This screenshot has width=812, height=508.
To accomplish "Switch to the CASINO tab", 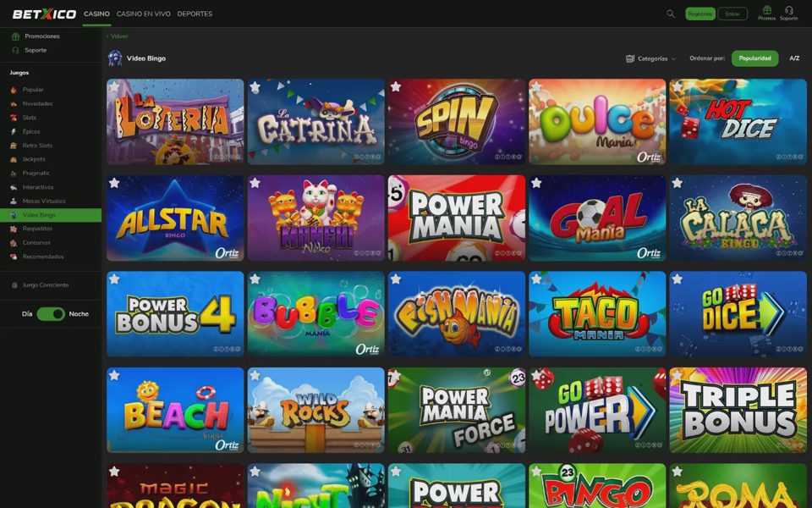I will click(x=96, y=14).
